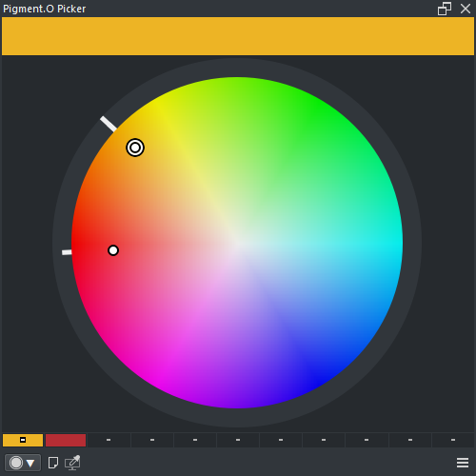The height and width of the screenshot is (476, 476).
Task: Click the last empty palette slot
Action: (453, 440)
